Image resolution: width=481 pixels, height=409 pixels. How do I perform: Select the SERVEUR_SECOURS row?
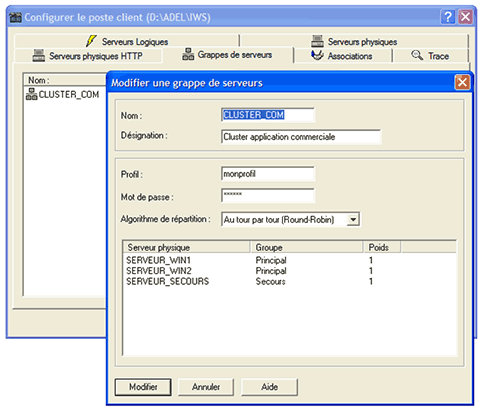290,282
